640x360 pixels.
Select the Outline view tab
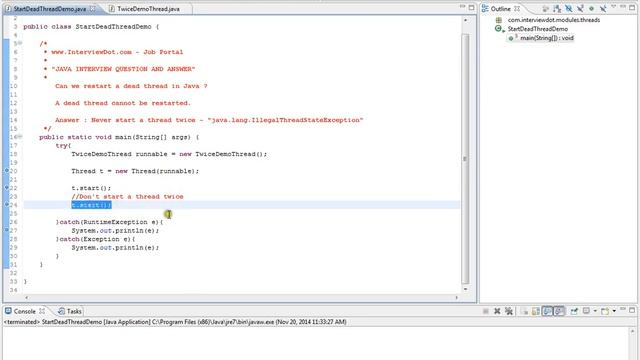click(500, 9)
